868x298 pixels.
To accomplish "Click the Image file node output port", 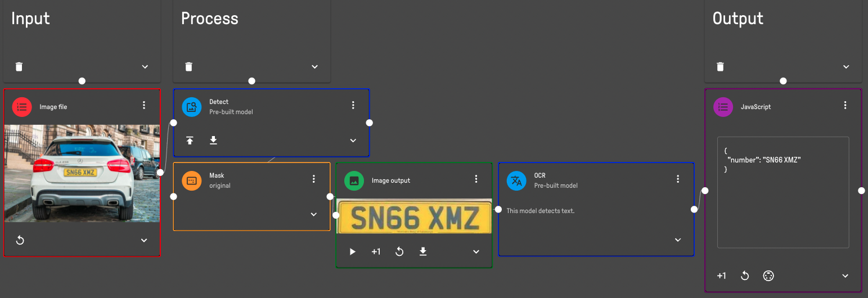I will (160, 173).
